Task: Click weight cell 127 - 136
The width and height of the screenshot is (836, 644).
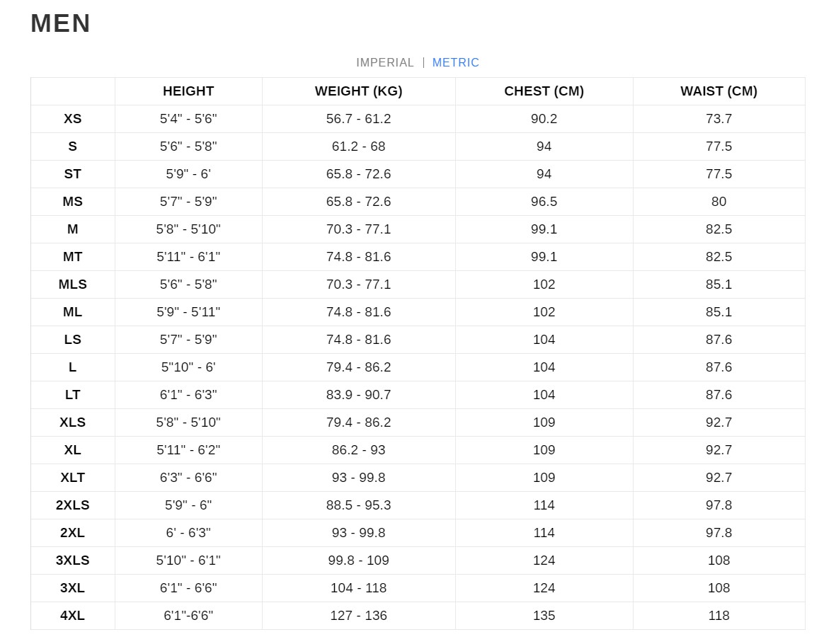Action: click(x=358, y=615)
